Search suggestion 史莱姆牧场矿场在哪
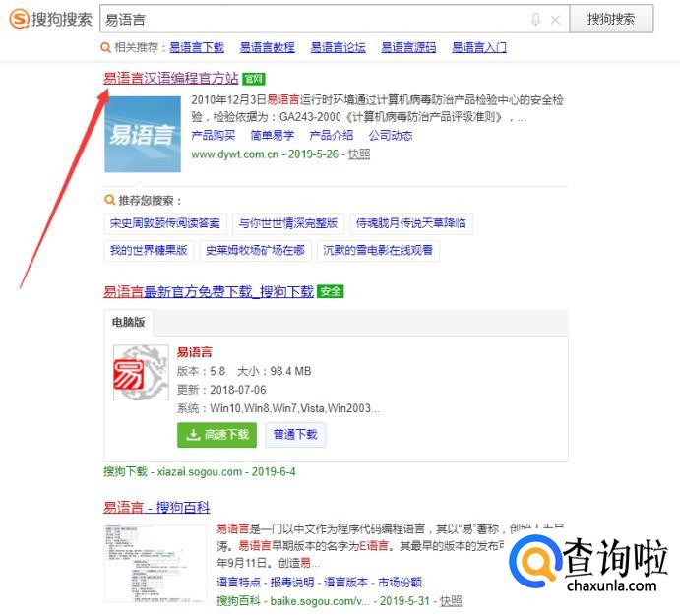This screenshot has height=616, width=680. click(x=255, y=250)
